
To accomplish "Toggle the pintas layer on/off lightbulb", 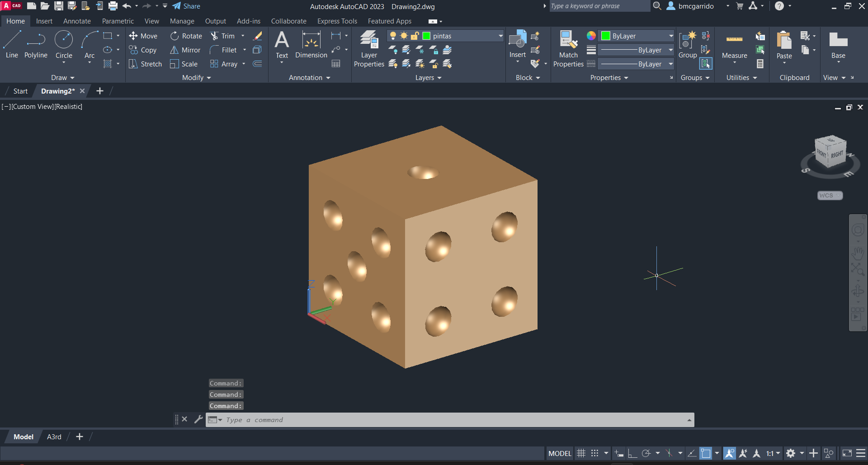I will [393, 36].
